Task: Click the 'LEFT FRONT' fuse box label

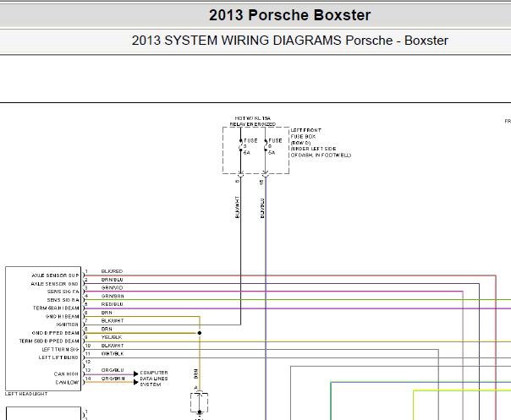Action: coord(305,130)
